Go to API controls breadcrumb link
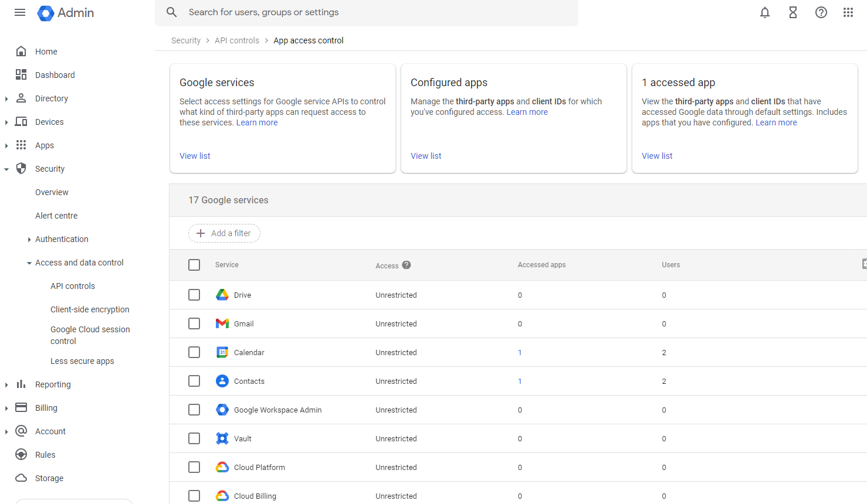The width and height of the screenshot is (867, 504). 237,40
